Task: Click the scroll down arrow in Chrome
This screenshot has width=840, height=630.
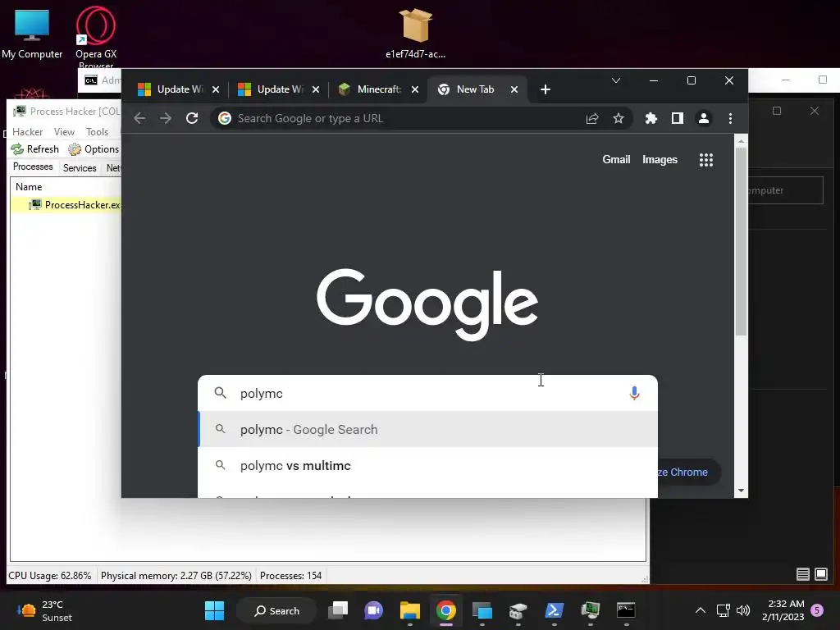Action: pyautogui.click(x=741, y=491)
